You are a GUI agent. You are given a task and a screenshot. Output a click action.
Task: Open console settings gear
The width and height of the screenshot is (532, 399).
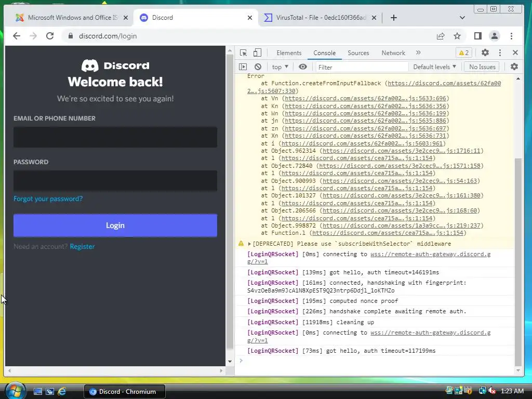[x=514, y=67]
